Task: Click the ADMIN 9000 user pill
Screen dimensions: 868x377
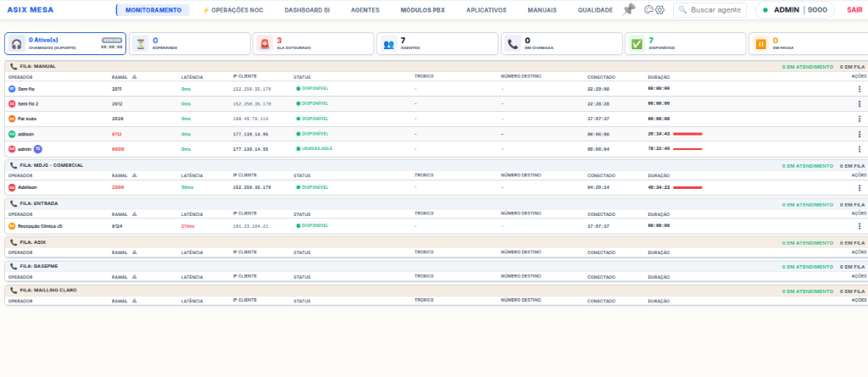Action: click(x=795, y=10)
